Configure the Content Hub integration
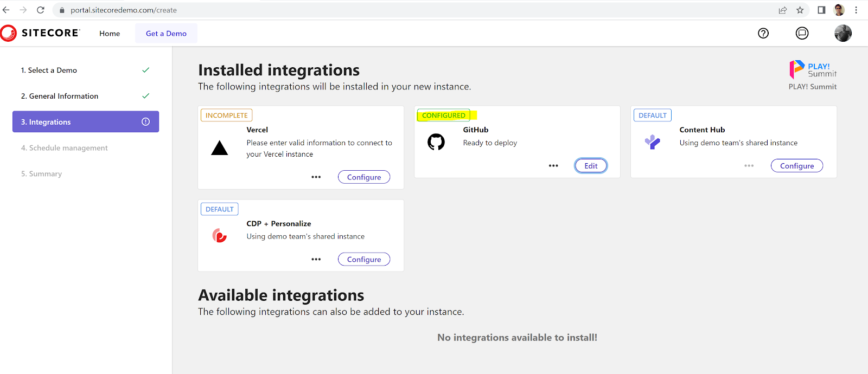Viewport: 868px width, 374px height. [796, 166]
